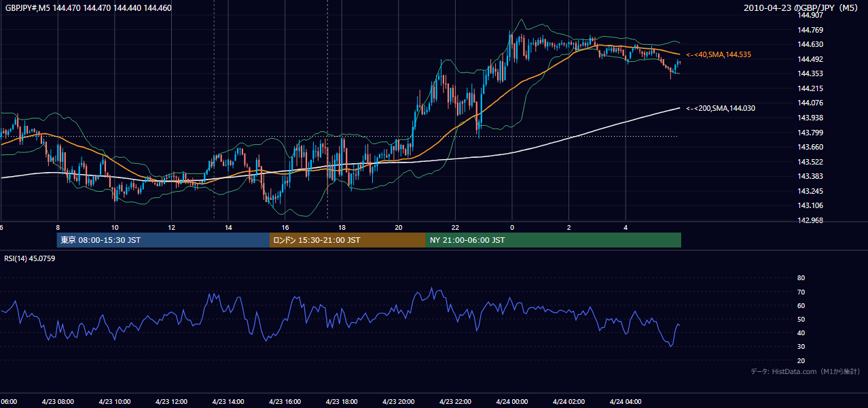
Task: Click hour tick 18 under price chart
Action: (342, 227)
